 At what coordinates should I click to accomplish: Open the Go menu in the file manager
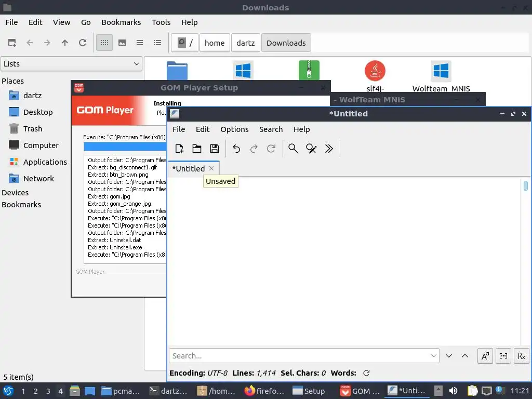tap(86, 22)
